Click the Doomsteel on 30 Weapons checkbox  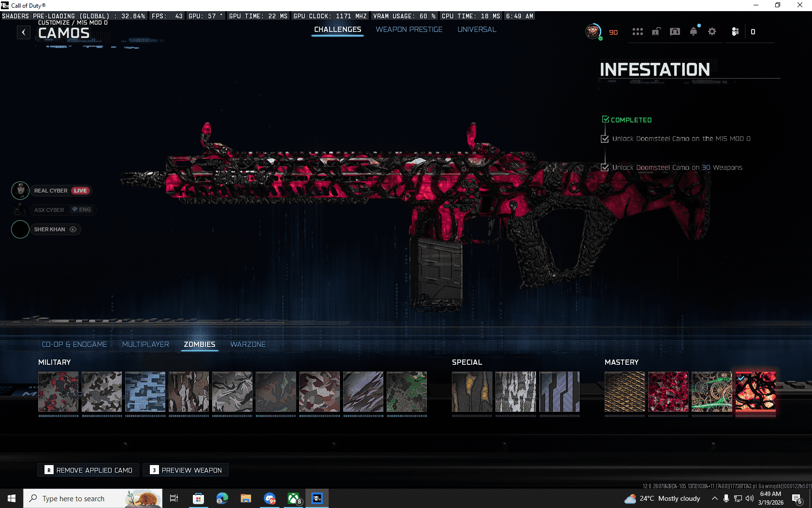click(x=605, y=167)
